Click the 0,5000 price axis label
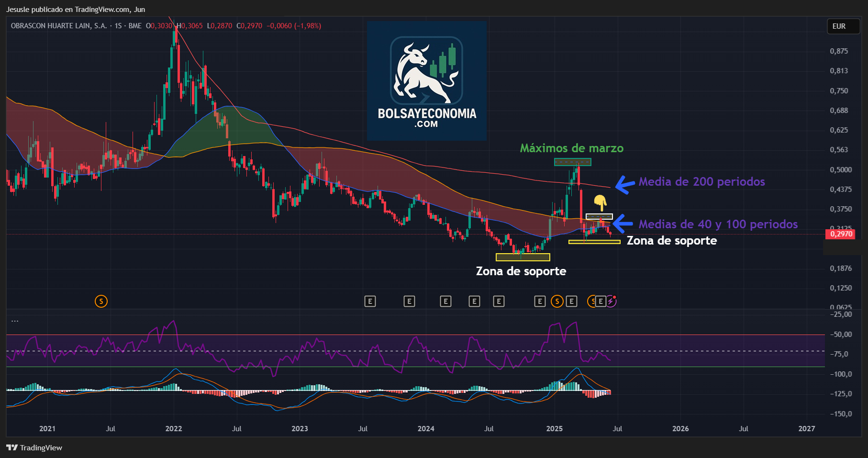 [841, 169]
